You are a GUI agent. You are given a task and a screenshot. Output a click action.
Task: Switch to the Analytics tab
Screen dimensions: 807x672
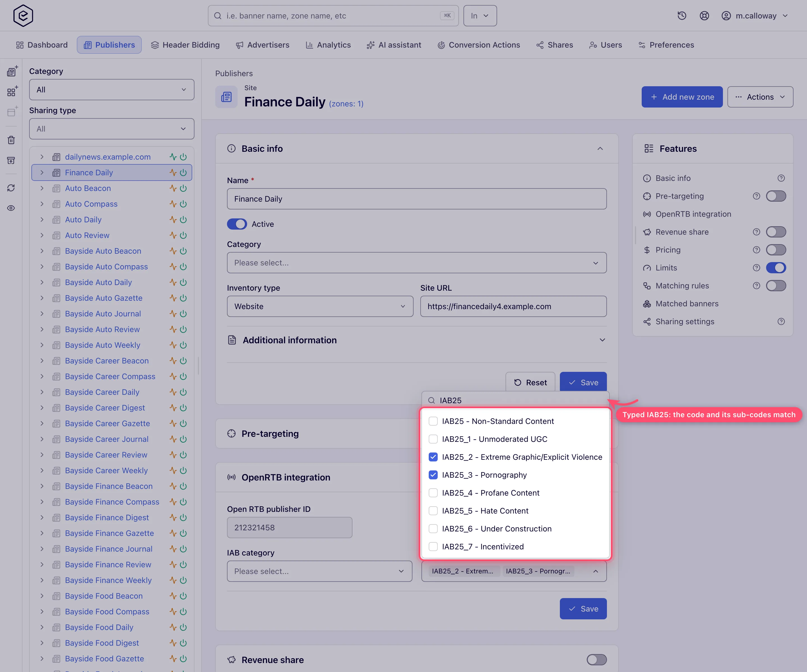(328, 45)
